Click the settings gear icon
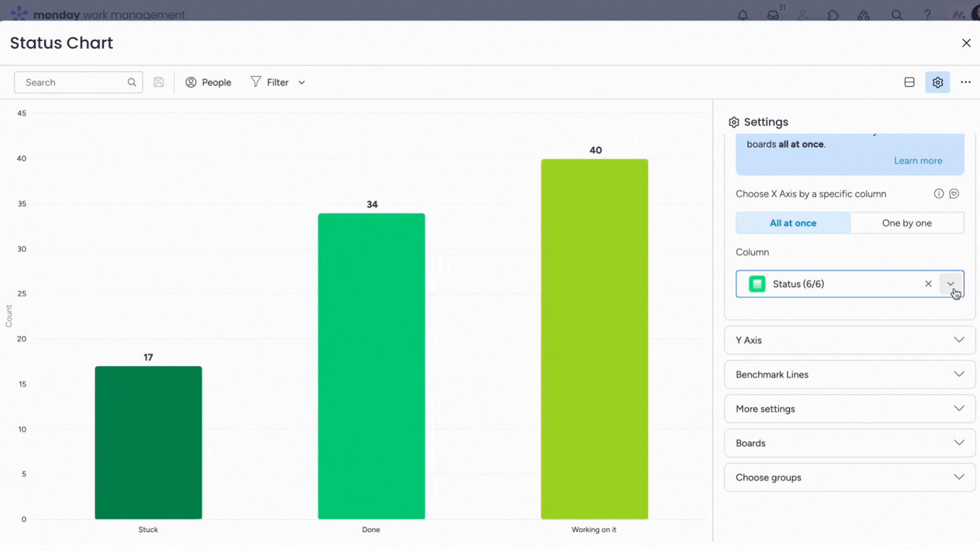This screenshot has width=980, height=551. [x=938, y=82]
